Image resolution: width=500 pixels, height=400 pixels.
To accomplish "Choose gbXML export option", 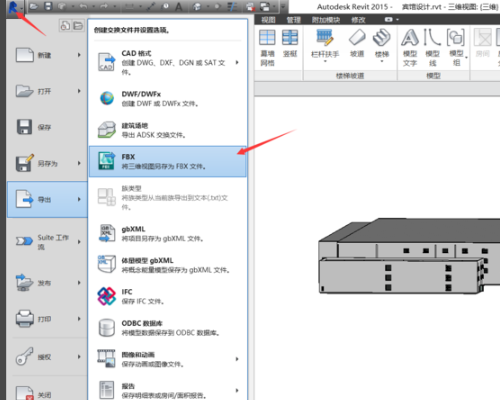I will pos(168,234).
